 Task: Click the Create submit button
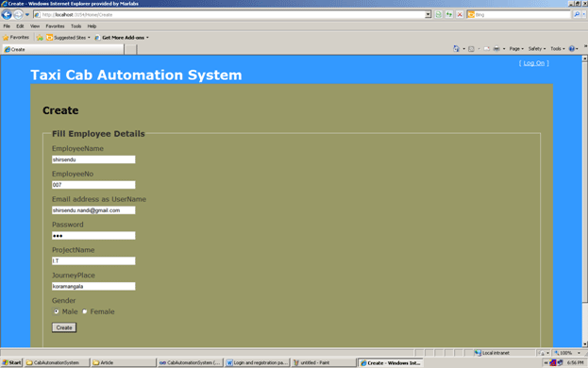64,327
